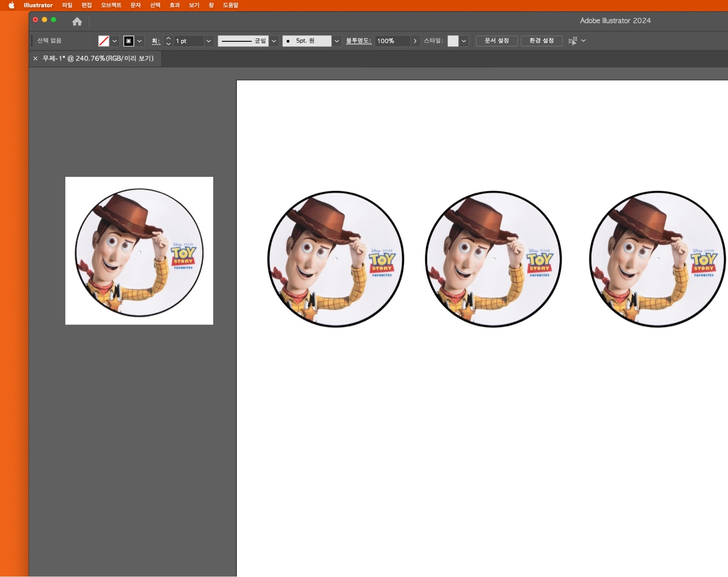Viewport: 728px width, 577px height.
Task: Open the 편집 menu
Action: (x=87, y=5)
